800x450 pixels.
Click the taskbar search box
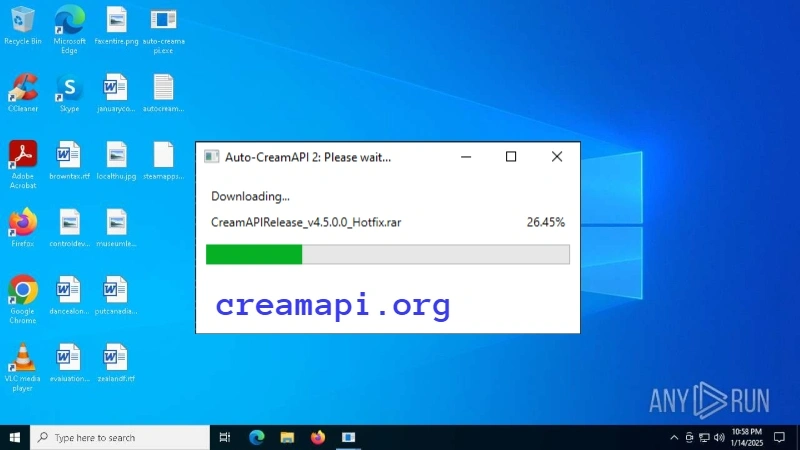pyautogui.click(x=120, y=437)
